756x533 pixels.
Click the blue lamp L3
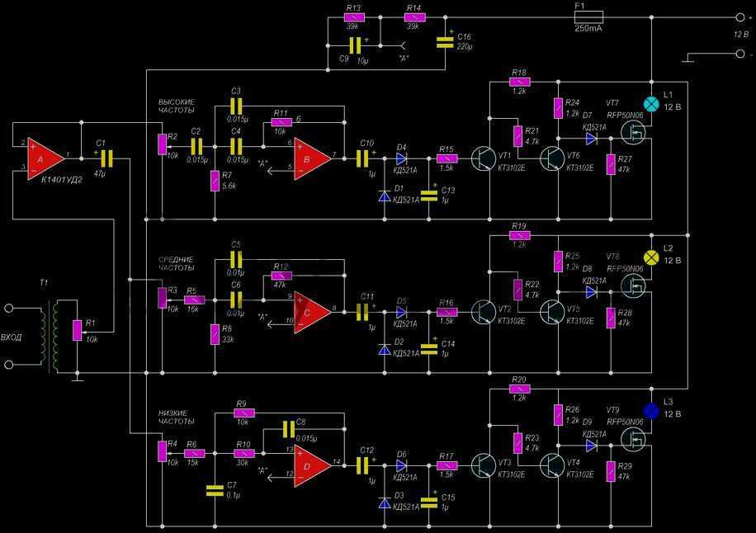[650, 410]
